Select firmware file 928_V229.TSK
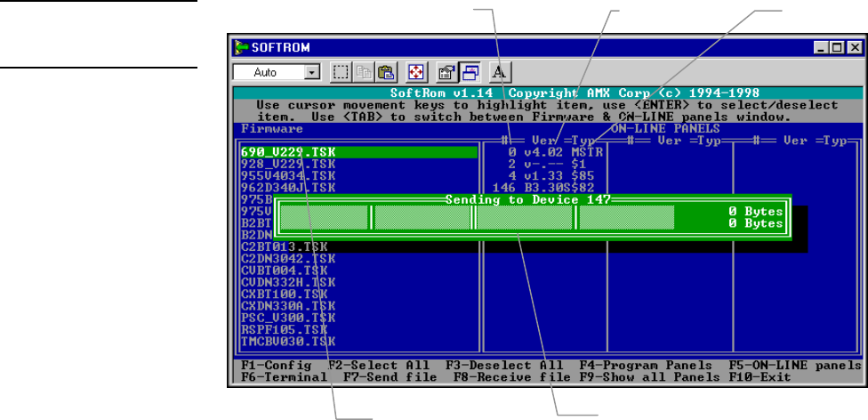The width and height of the screenshot is (868, 420). [288, 164]
